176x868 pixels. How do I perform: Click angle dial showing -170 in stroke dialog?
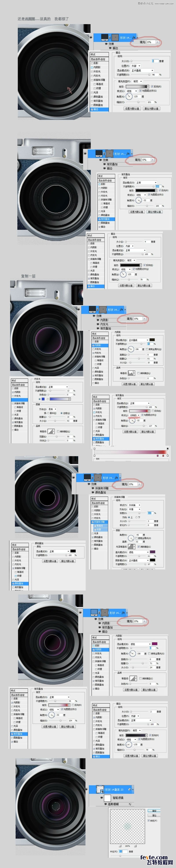128,744
